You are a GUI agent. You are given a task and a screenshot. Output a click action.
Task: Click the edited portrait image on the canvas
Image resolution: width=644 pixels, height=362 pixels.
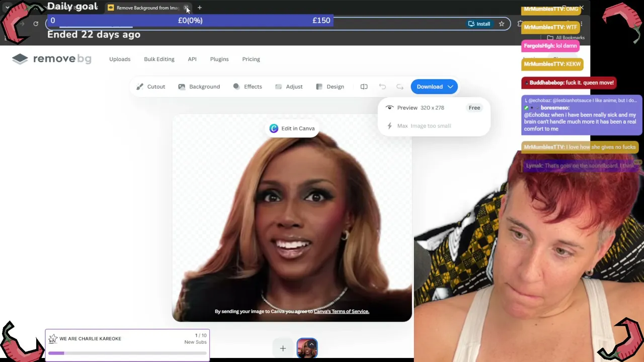click(x=292, y=218)
